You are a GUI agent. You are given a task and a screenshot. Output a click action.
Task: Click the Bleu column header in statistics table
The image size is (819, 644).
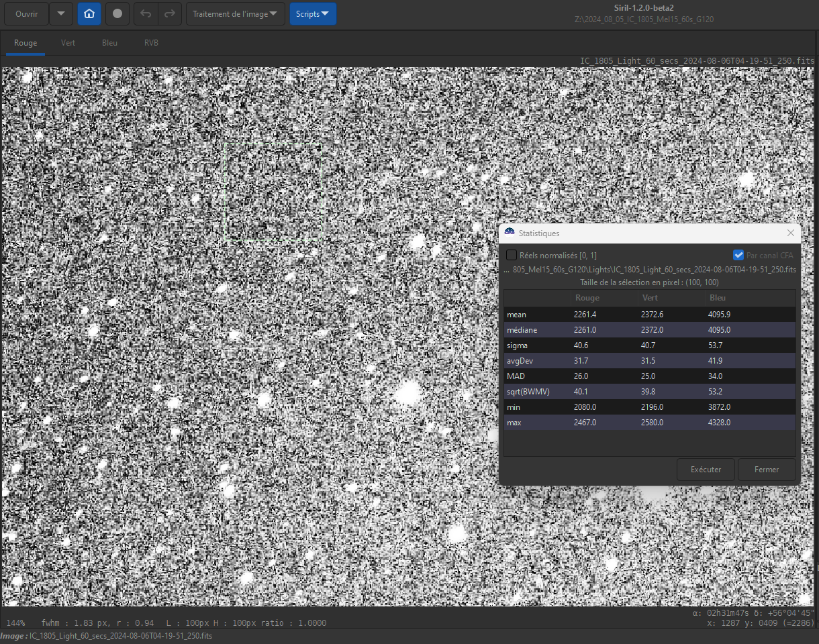750,298
